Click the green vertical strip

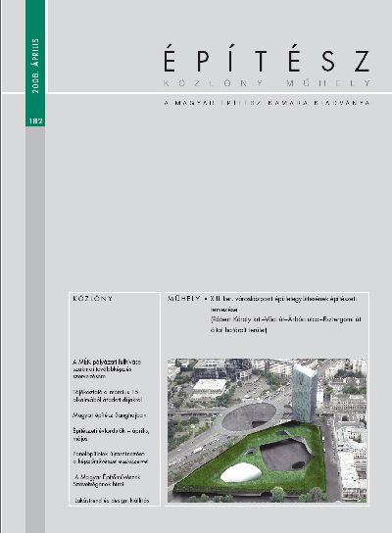click(x=35, y=64)
